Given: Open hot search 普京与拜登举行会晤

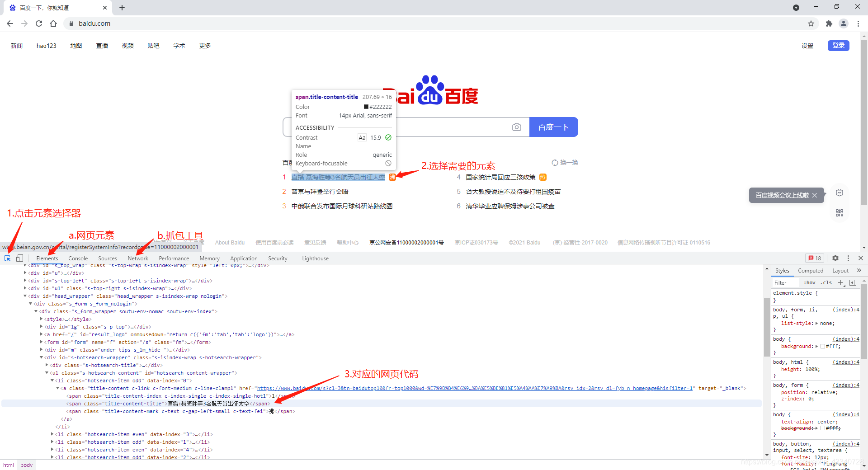Looking at the screenshot, I should pyautogui.click(x=320, y=192).
